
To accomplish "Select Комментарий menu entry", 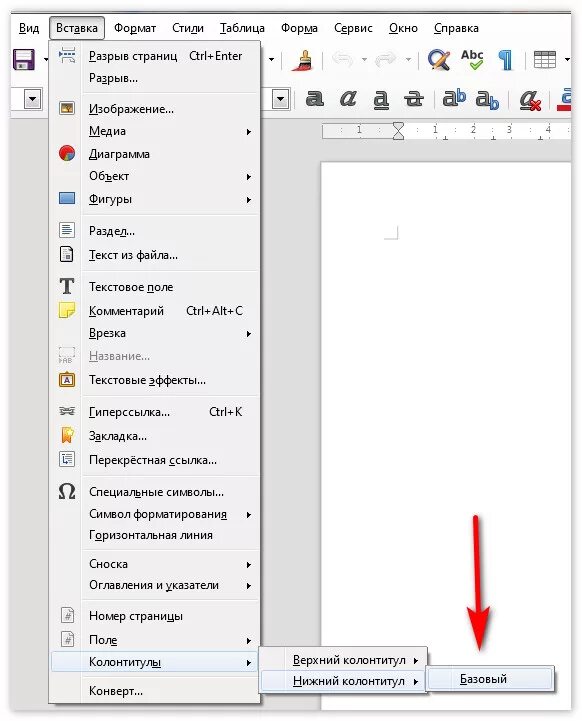I will (155, 311).
